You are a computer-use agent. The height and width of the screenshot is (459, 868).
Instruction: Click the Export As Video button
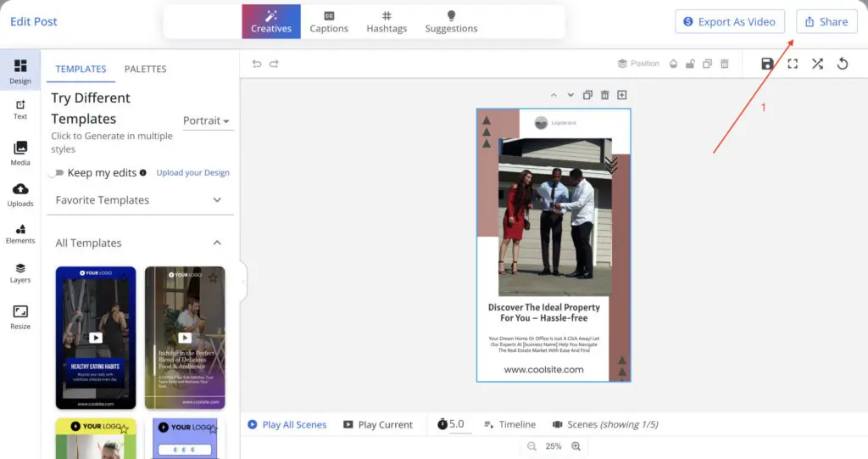point(730,22)
